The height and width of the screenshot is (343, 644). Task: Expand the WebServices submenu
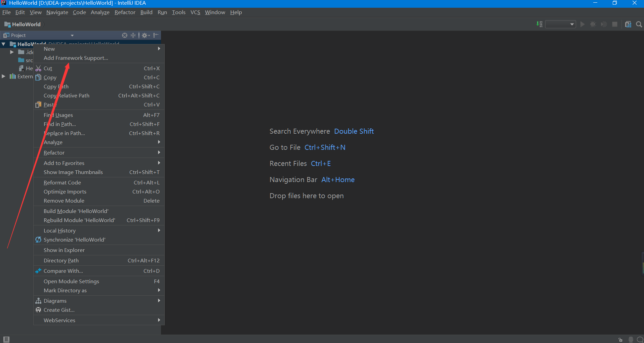pos(99,320)
